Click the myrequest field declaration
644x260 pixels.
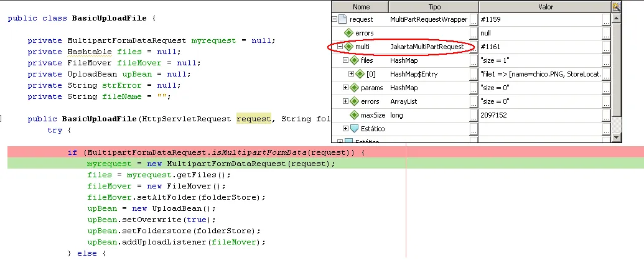pyautogui.click(x=214, y=40)
